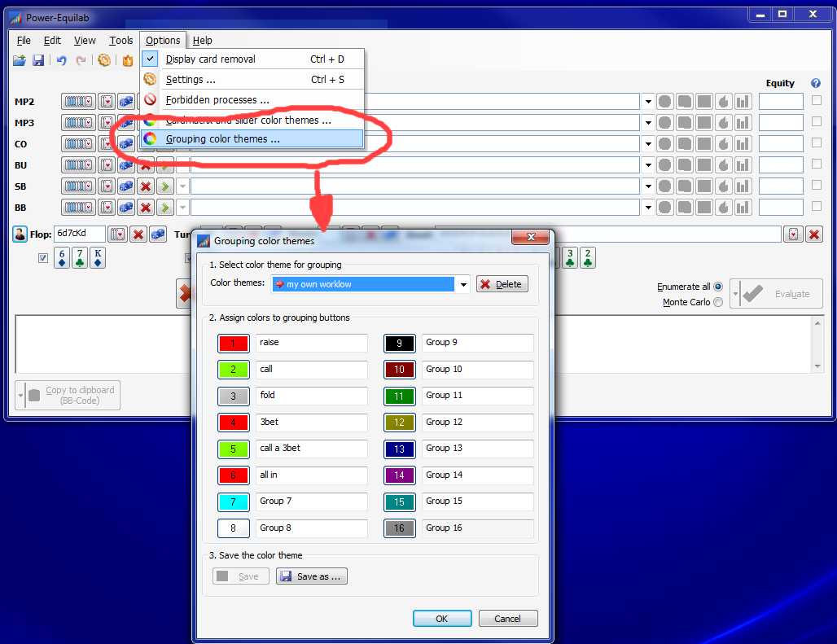Viewport: 837px width, 644px height.
Task: Click Cancel in the color themes dialog
Action: coord(507,619)
